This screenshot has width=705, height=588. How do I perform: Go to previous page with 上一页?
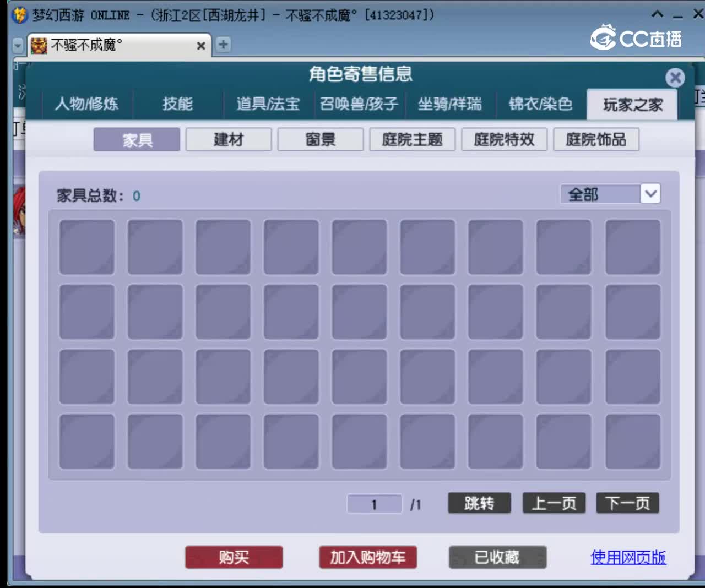click(x=554, y=503)
